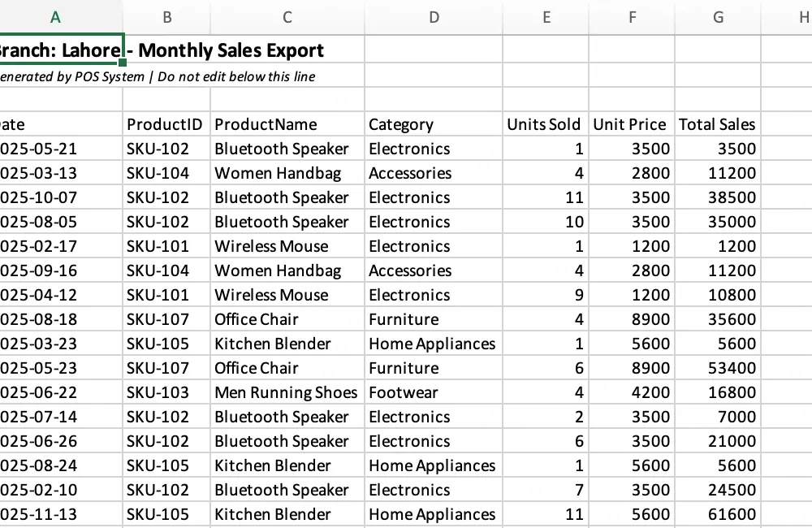Screen dimensions: 812x528
Task: Select total sales 16800
Action: (x=718, y=392)
